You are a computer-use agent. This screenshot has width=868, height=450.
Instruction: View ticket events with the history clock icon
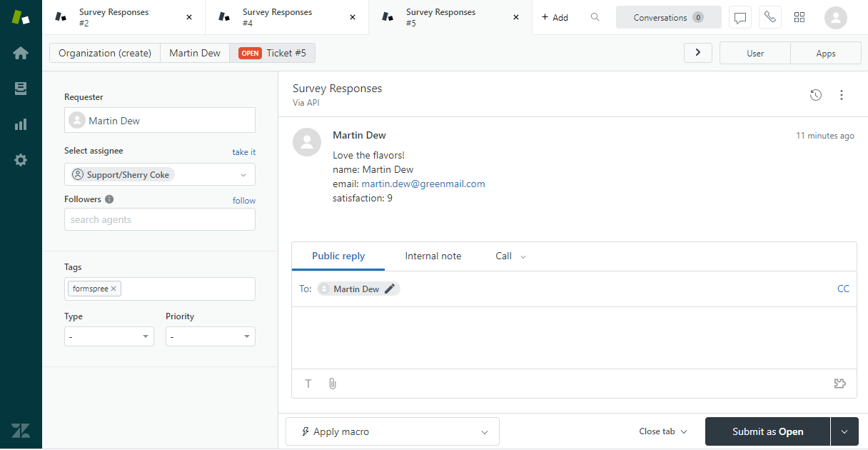[x=816, y=94]
